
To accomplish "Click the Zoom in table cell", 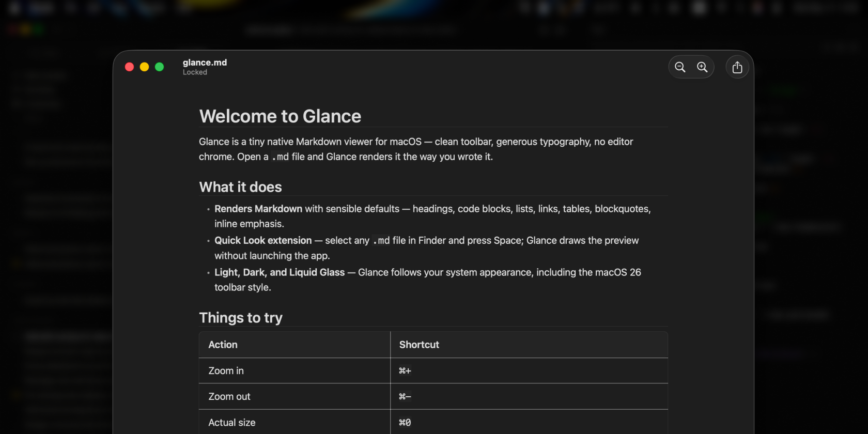I will (x=295, y=371).
